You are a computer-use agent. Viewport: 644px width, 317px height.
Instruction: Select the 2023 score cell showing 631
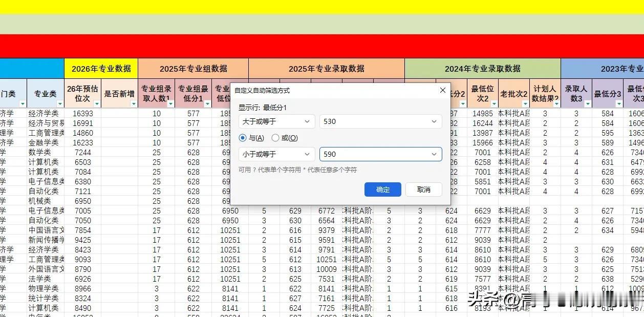(608, 162)
